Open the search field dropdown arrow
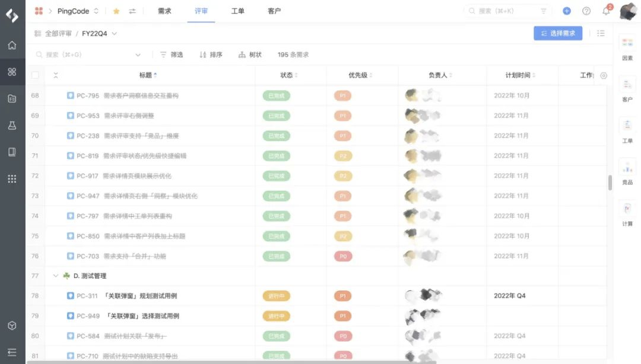Screen dimensions: 641x364 138,54
